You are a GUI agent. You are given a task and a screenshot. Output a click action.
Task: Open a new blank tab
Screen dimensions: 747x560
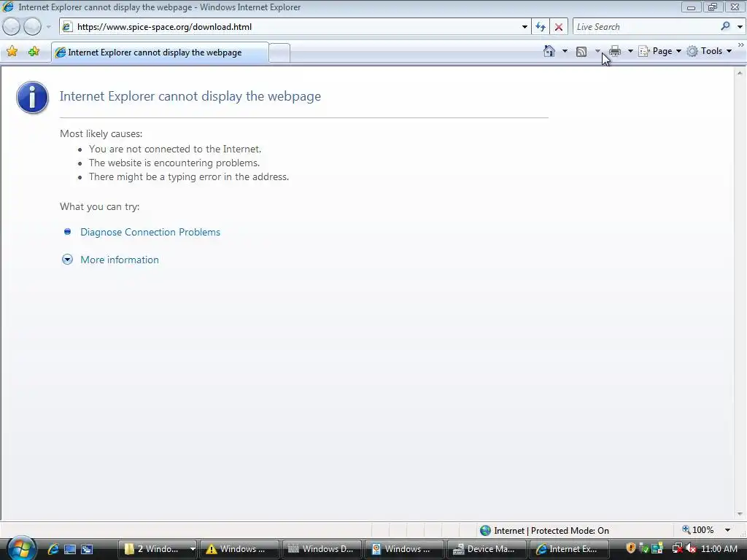point(279,52)
